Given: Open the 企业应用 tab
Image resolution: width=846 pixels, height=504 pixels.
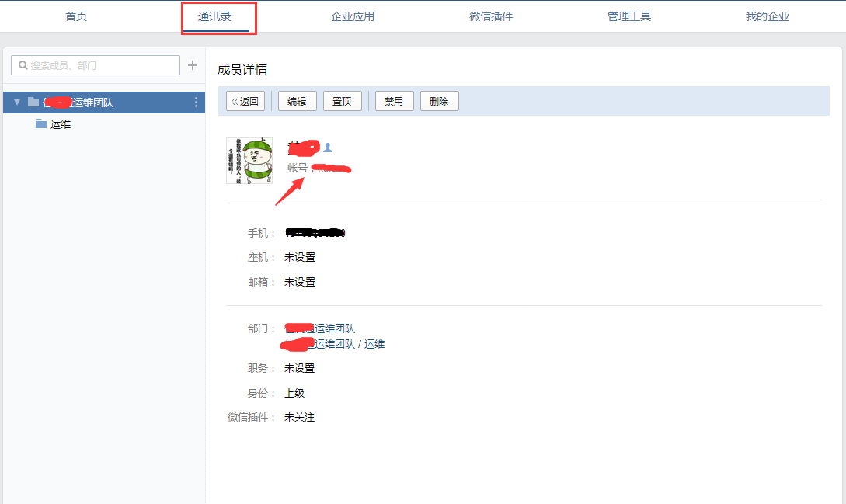Looking at the screenshot, I should 353,17.
